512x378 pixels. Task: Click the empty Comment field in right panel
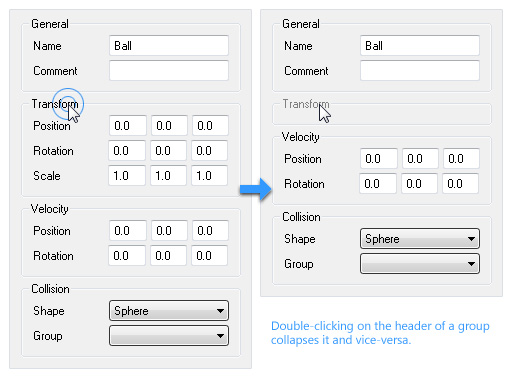click(420, 70)
